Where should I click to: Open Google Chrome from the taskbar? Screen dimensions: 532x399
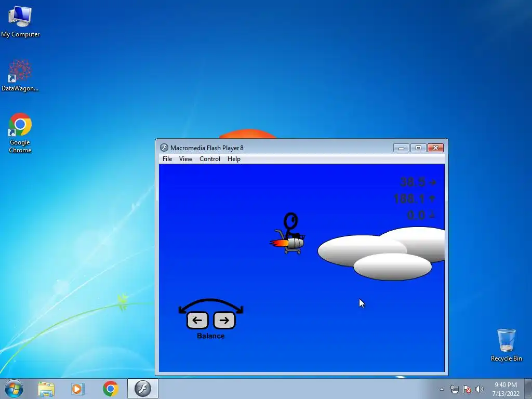click(110, 389)
